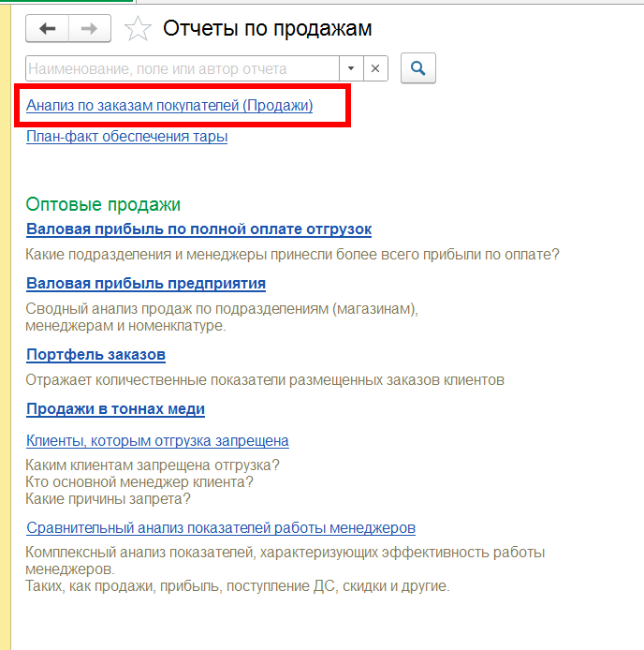Click description starting 'Какие подразделения и менеджеры'
Image resolution: width=644 pixels, height=650 pixels.
tap(292, 254)
